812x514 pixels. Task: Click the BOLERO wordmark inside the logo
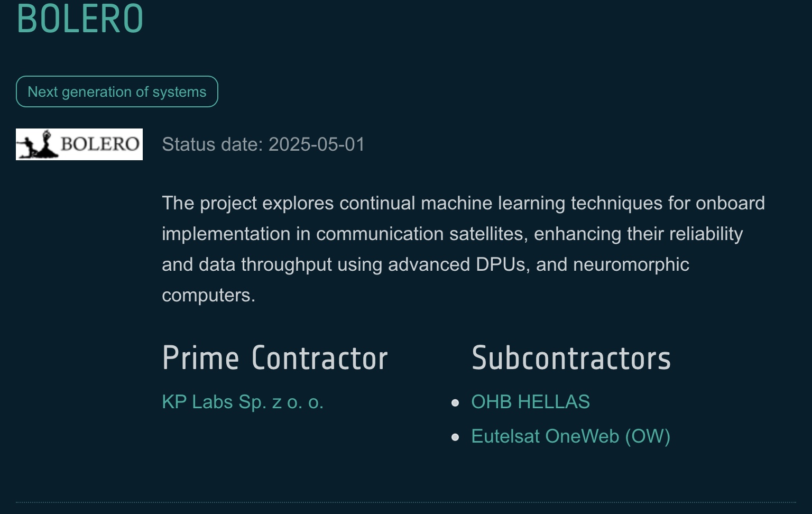point(100,144)
